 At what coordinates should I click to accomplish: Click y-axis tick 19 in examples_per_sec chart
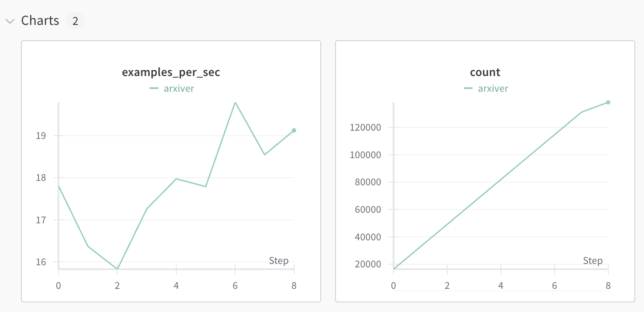point(41,135)
